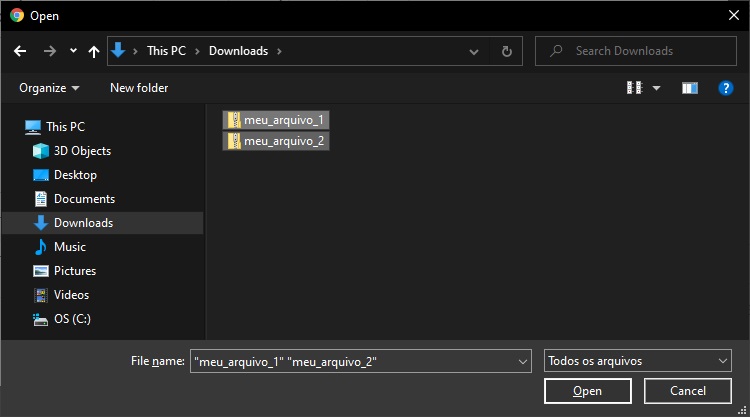Click the Desktop monitor icon in sidebar
This screenshot has height=417, width=750.
coord(41,175)
